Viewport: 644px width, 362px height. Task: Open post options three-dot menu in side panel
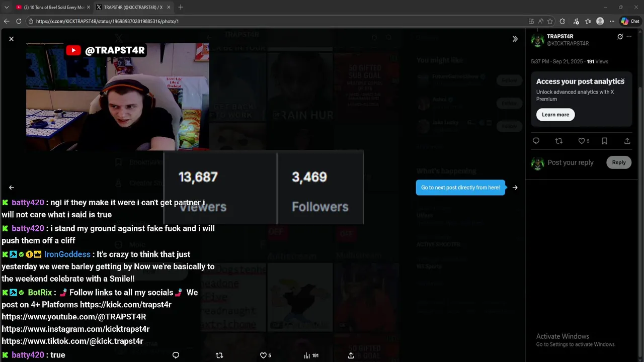[x=629, y=37]
